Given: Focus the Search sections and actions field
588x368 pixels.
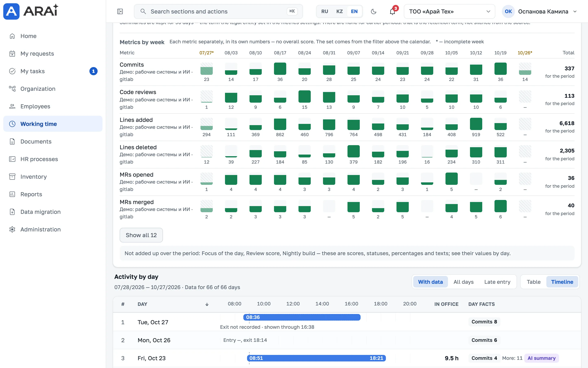Looking at the screenshot, I should [x=218, y=11].
